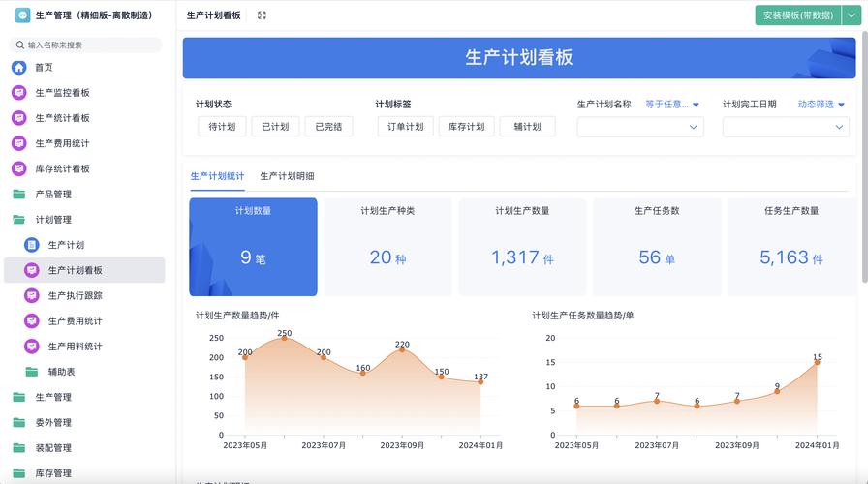Click the 计划生产数量 1,317 件 card

[x=522, y=247]
